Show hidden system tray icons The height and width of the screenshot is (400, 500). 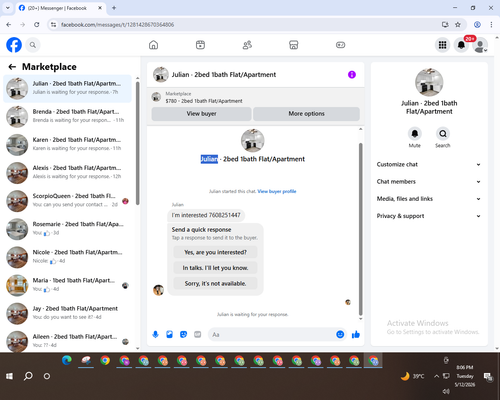click(x=436, y=376)
